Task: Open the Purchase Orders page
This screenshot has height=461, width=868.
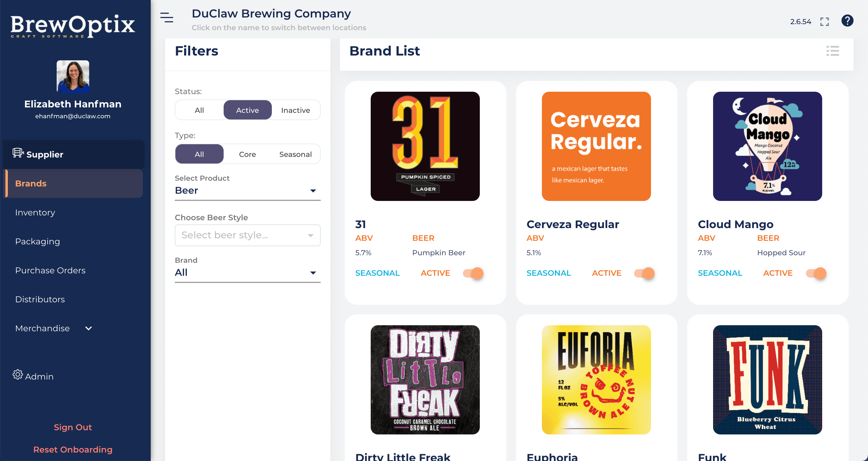Action: [50, 270]
